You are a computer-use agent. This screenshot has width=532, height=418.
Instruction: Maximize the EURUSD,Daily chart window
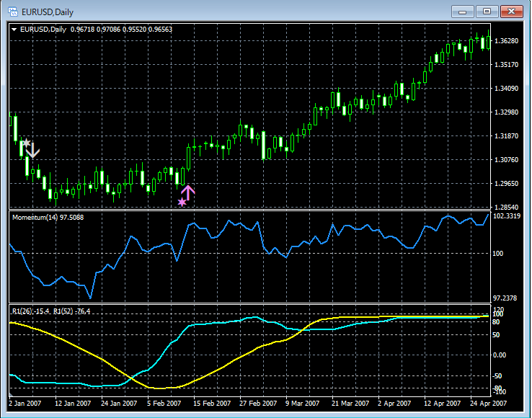pos(487,11)
